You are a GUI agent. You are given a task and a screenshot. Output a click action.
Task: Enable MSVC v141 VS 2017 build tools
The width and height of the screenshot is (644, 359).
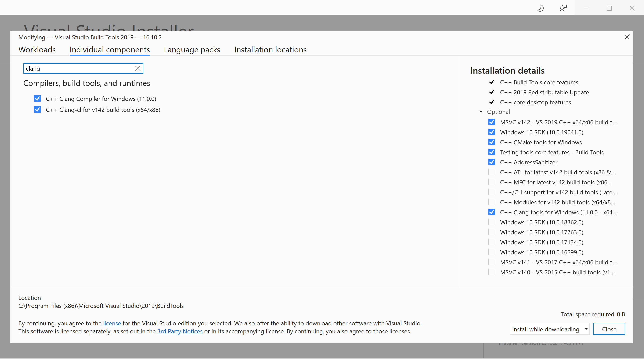point(492,262)
